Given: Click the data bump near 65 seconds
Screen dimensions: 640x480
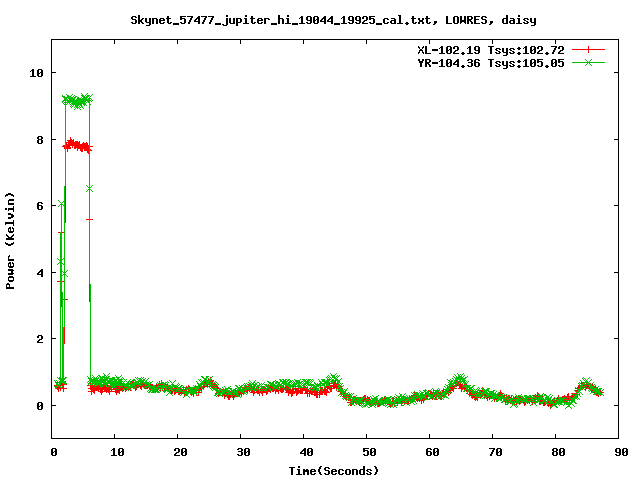Looking at the screenshot, I should click(x=460, y=383).
